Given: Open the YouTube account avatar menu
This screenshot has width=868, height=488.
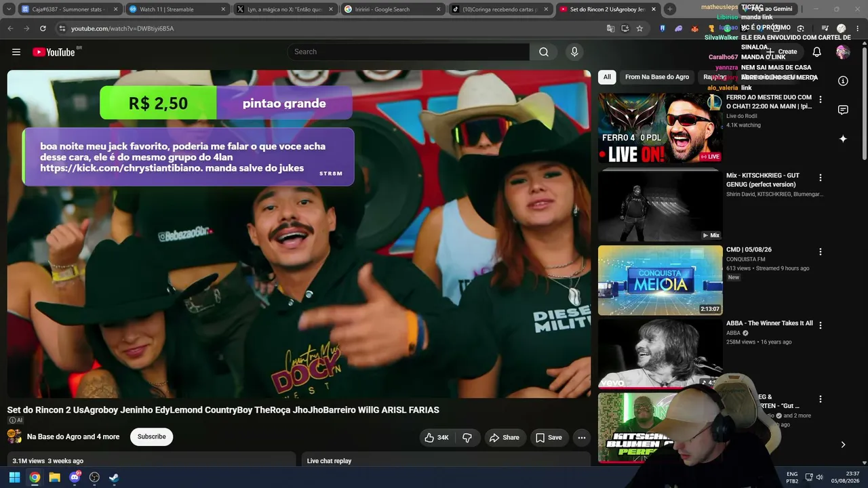Looking at the screenshot, I should [843, 52].
